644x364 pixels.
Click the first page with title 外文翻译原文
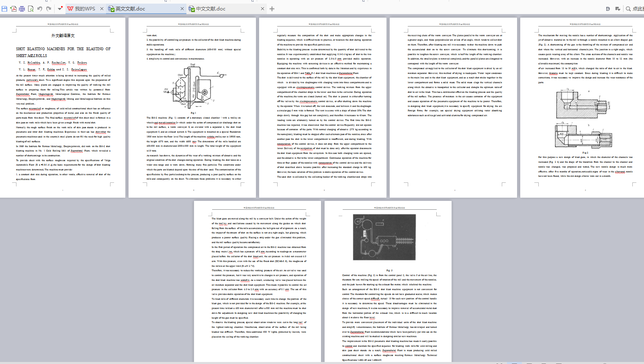(x=63, y=107)
